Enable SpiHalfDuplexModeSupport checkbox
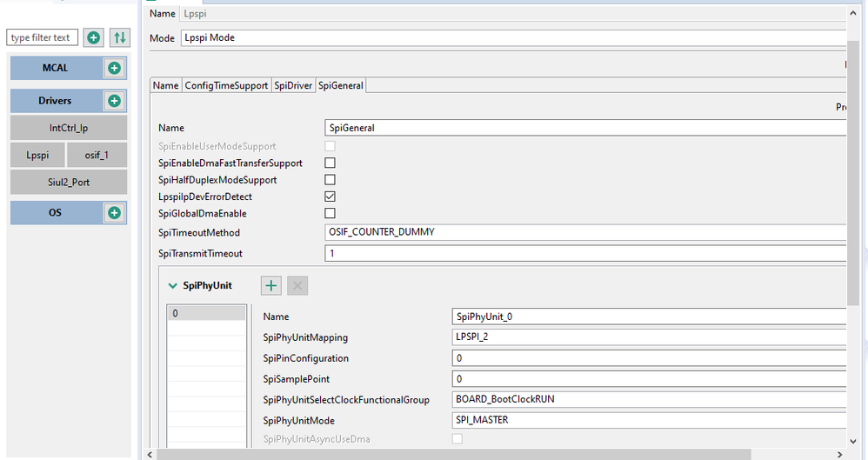Viewport: 868px width, 460px height. click(x=330, y=180)
